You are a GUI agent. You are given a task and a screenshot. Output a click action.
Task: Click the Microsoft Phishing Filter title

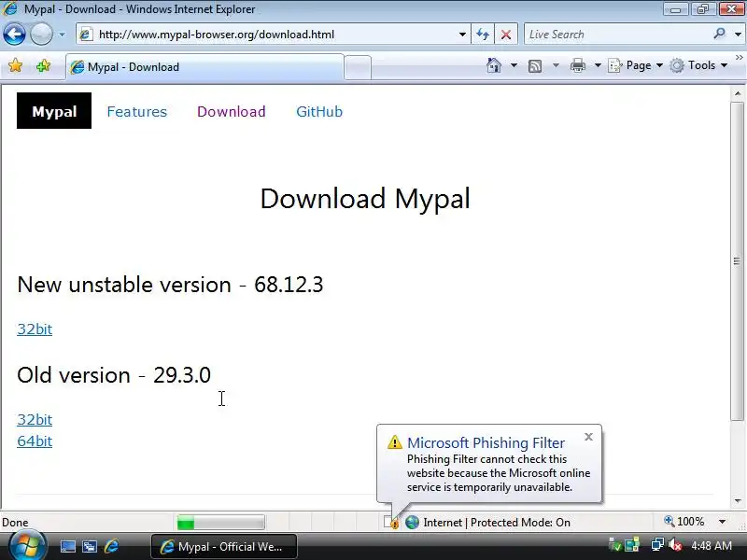pos(486,442)
